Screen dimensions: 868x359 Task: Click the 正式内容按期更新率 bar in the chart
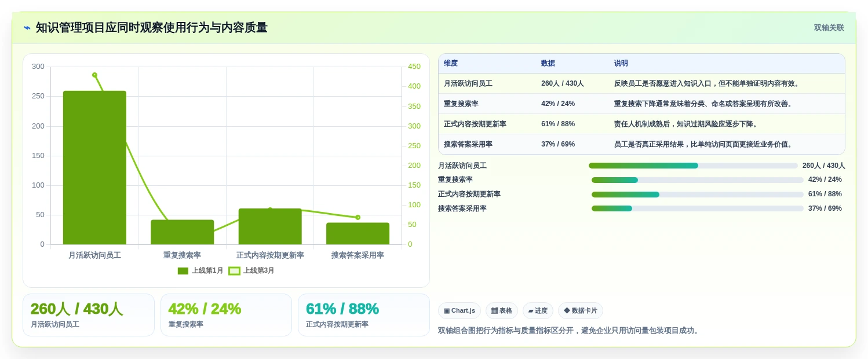270,226
